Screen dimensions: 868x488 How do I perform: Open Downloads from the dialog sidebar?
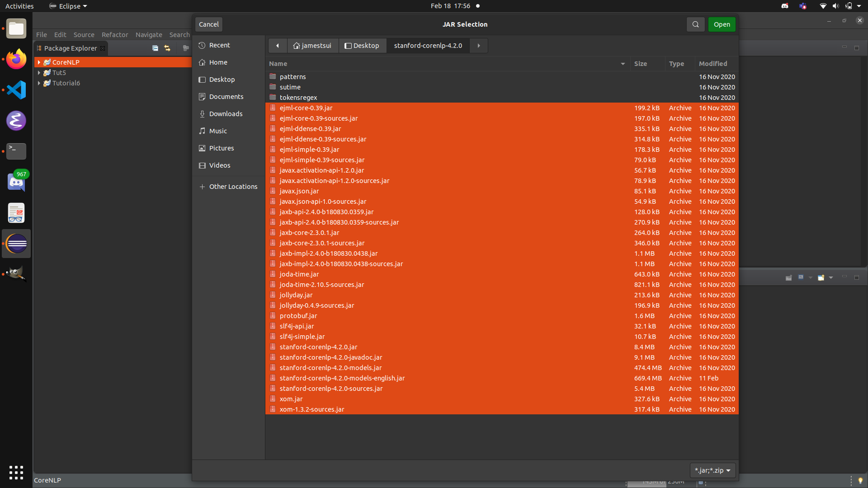point(226,113)
